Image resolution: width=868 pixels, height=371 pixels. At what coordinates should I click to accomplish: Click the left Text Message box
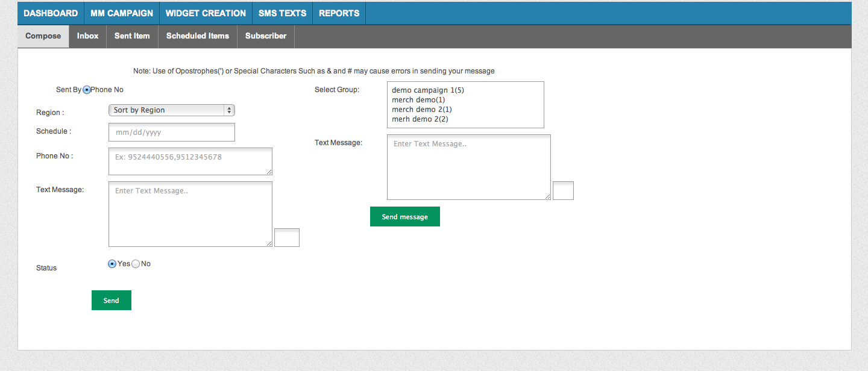click(190, 214)
